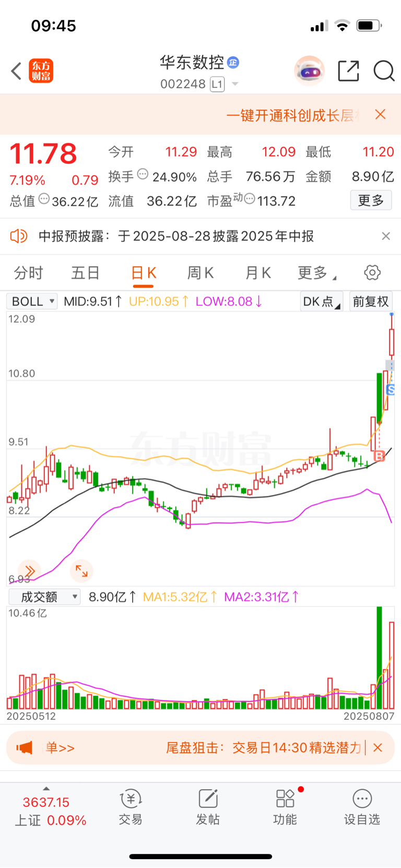This screenshot has height=868, width=401.
Task: Expand the 更多 chart period menu
Action: pyautogui.click(x=317, y=272)
